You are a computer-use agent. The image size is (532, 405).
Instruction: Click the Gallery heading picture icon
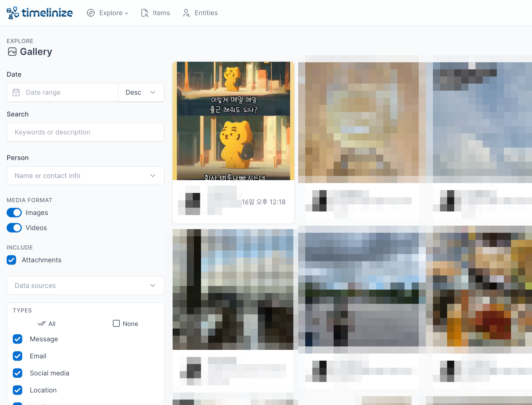[12, 52]
